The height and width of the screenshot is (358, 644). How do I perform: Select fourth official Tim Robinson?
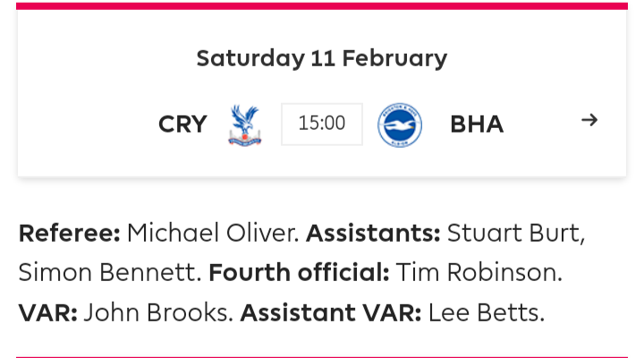pyautogui.click(x=479, y=272)
